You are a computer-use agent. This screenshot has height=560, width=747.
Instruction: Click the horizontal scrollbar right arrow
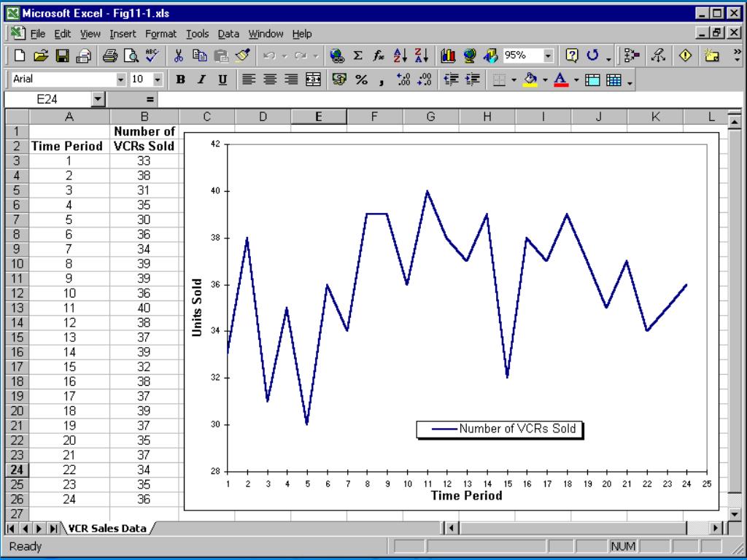click(715, 528)
